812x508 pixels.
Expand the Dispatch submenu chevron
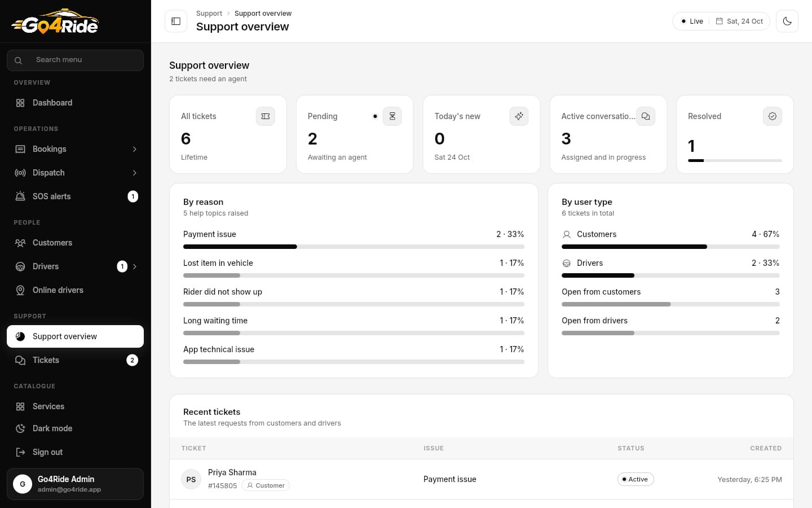click(135, 173)
